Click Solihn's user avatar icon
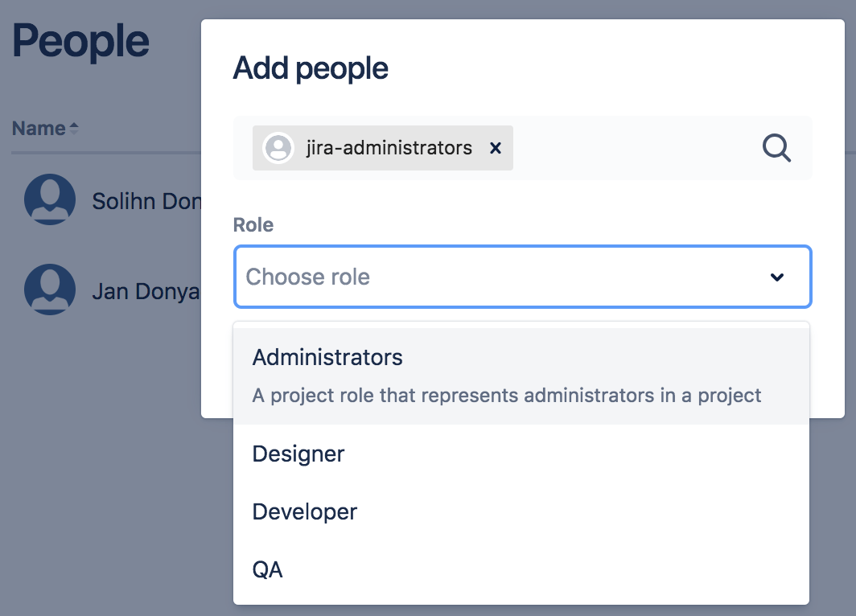The height and width of the screenshot is (616, 856). pos(50,199)
